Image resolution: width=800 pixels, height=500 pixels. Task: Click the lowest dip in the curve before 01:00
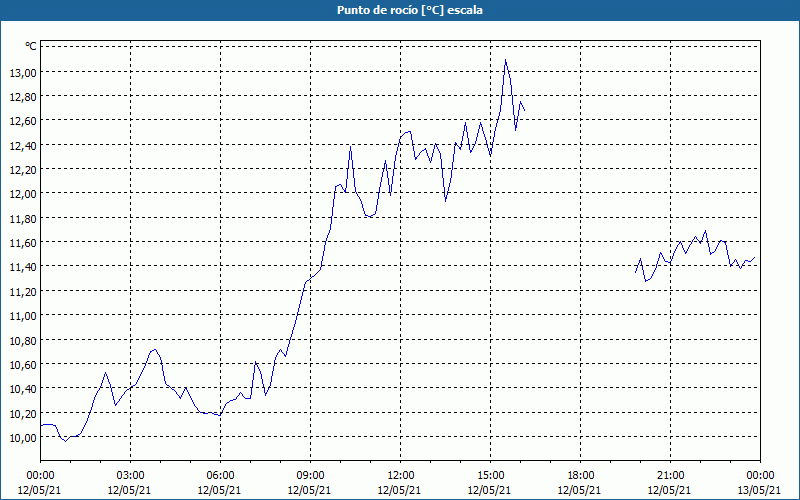(x=65, y=441)
